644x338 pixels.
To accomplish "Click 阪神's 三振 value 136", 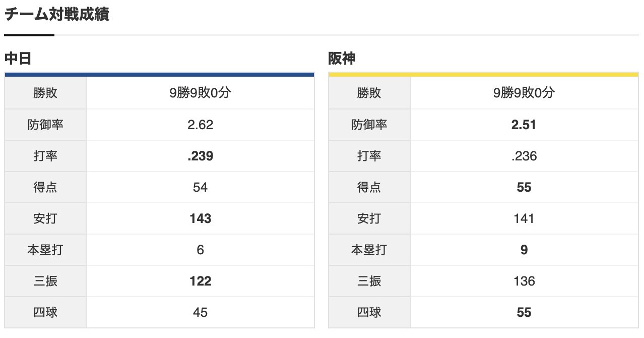I will 524,281.
